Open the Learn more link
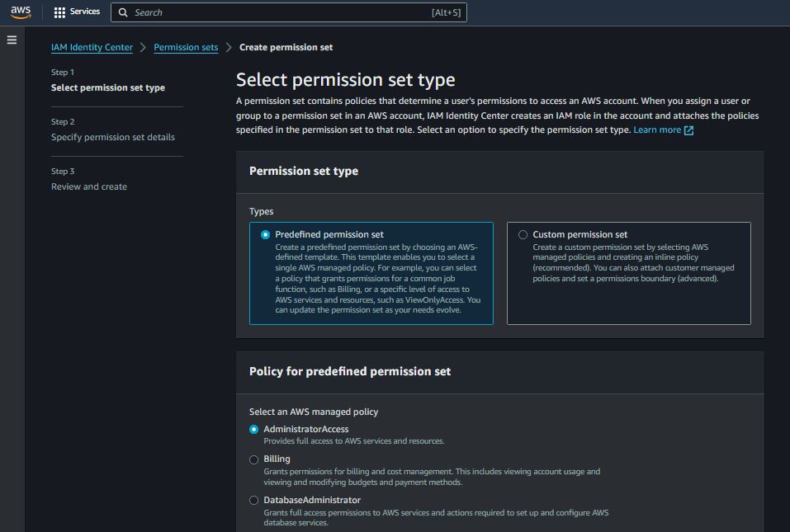The width and height of the screenshot is (790, 532). point(657,130)
